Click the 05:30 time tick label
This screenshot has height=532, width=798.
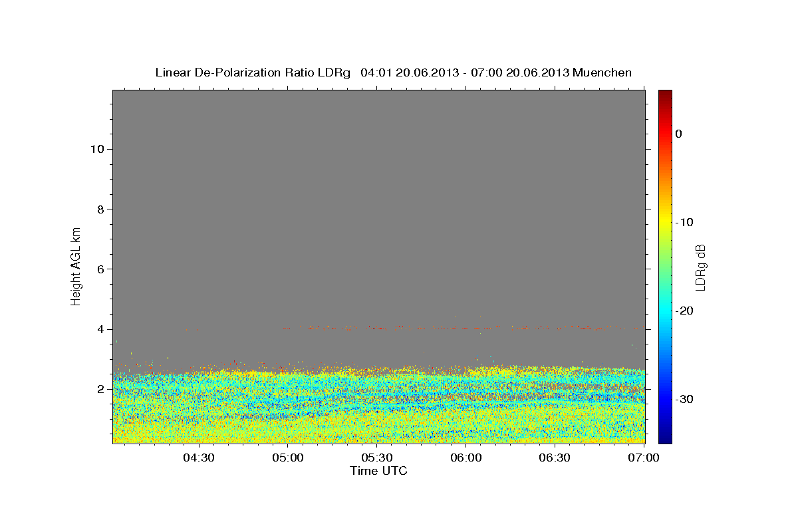pyautogui.click(x=377, y=458)
